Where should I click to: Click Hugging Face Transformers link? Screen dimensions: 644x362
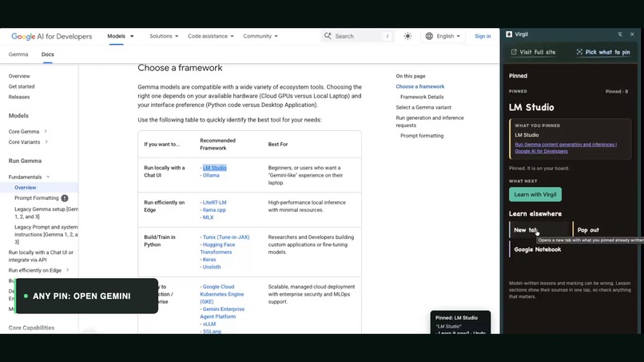(x=217, y=249)
